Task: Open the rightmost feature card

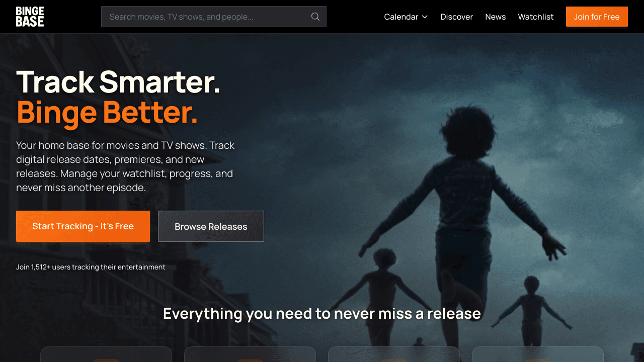Action: pos(538,354)
